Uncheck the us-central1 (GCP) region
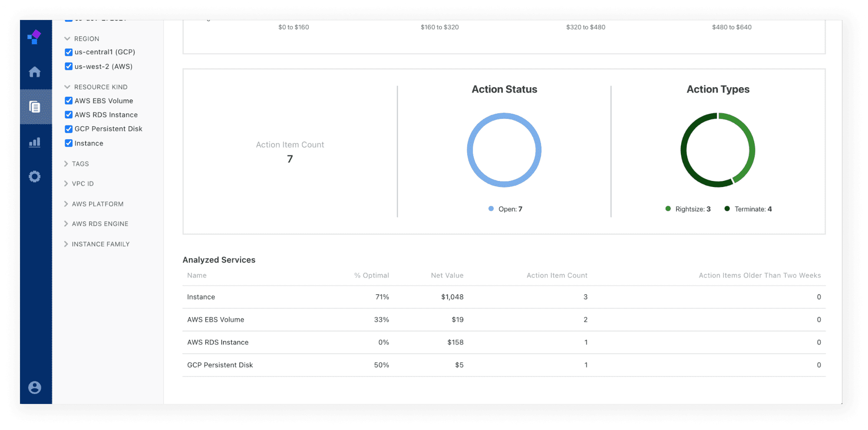Viewport: 868px width, 430px height. tap(69, 52)
